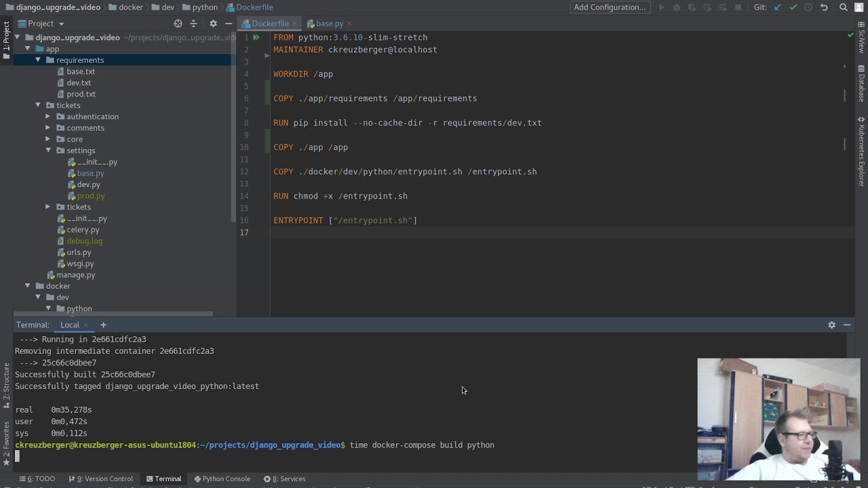Click the Git Update Project arrow icon
The width and height of the screenshot is (868, 488).
[778, 7]
